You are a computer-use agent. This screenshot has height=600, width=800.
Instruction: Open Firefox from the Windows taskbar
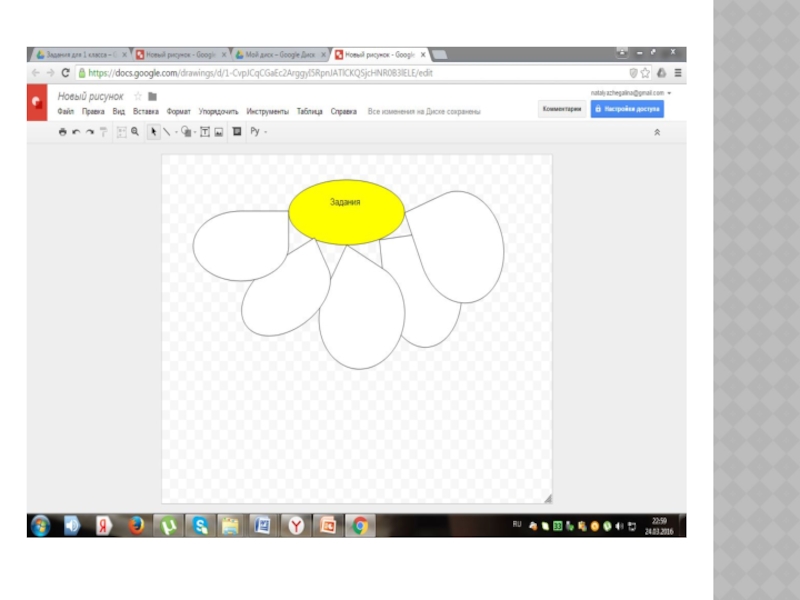click(136, 524)
